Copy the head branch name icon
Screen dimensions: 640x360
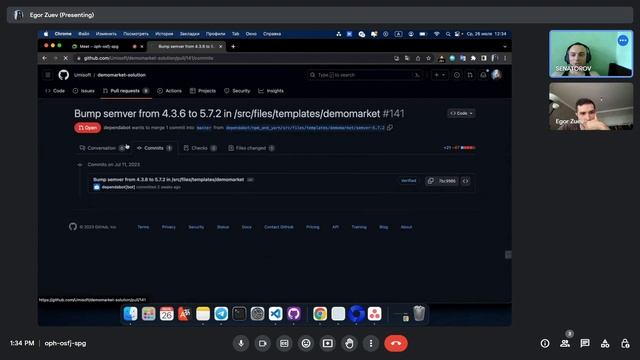point(390,128)
